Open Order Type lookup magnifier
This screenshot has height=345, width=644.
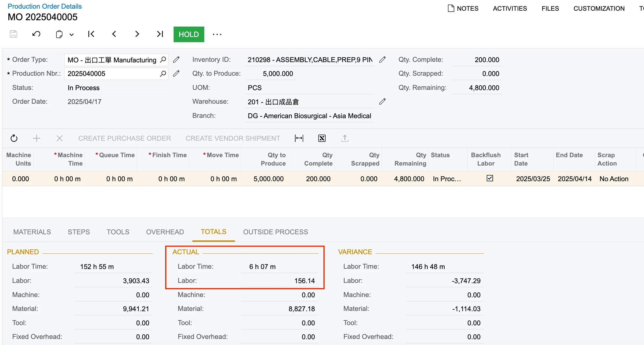[163, 60]
